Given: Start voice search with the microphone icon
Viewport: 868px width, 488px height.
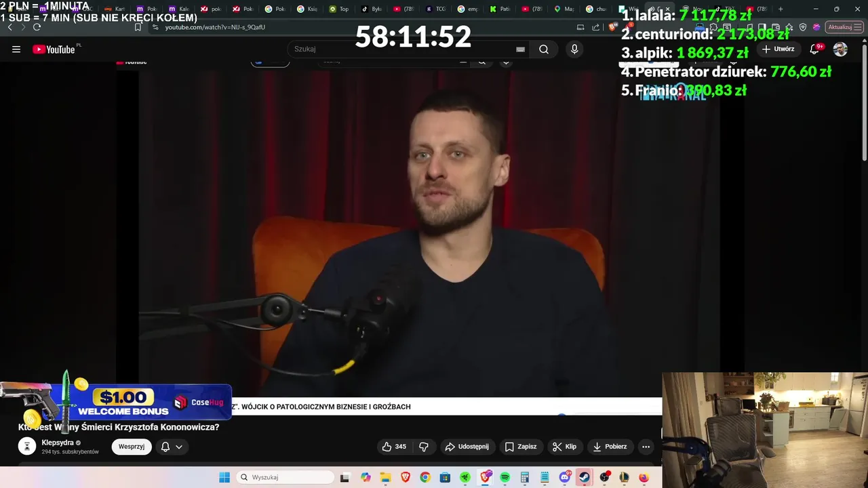Looking at the screenshot, I should (574, 49).
